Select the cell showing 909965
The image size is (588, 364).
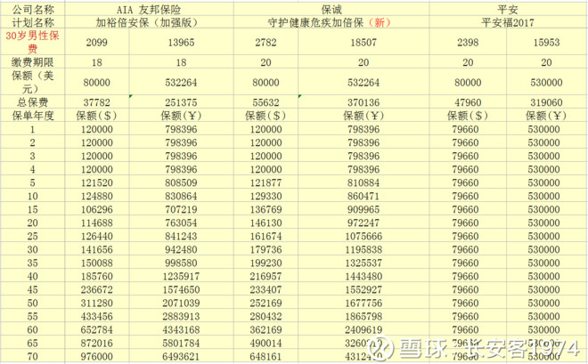[363, 209]
